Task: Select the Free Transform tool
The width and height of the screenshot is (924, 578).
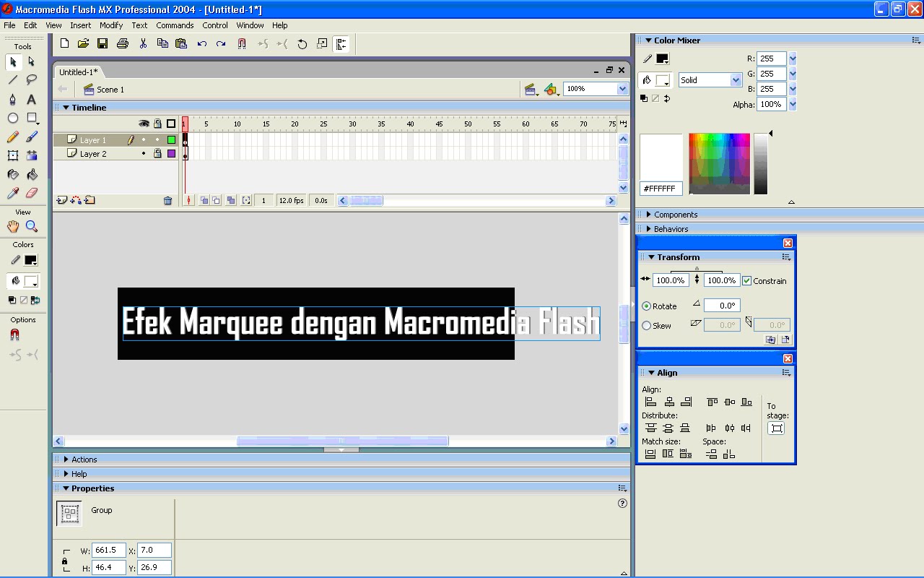Action: pyautogui.click(x=13, y=155)
